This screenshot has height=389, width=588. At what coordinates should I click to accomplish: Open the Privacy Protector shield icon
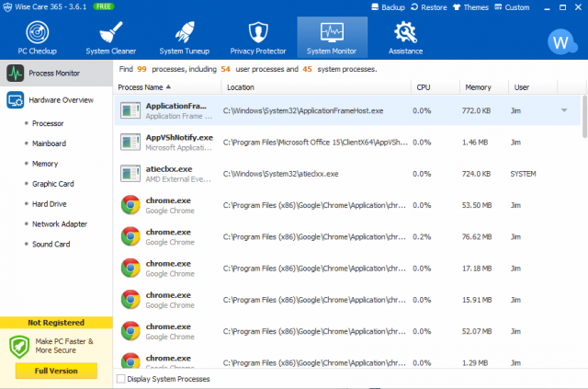coord(258,32)
